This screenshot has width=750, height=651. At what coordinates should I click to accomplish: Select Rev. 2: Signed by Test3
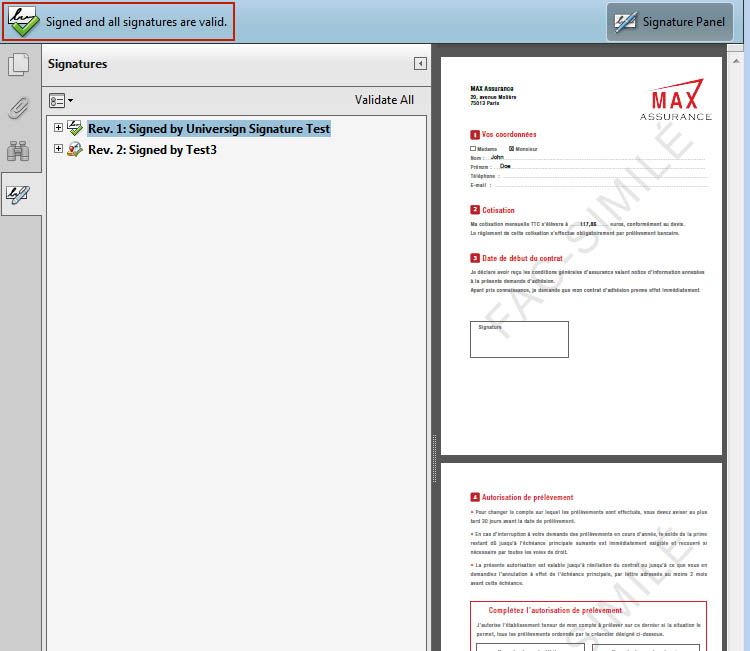coord(152,150)
